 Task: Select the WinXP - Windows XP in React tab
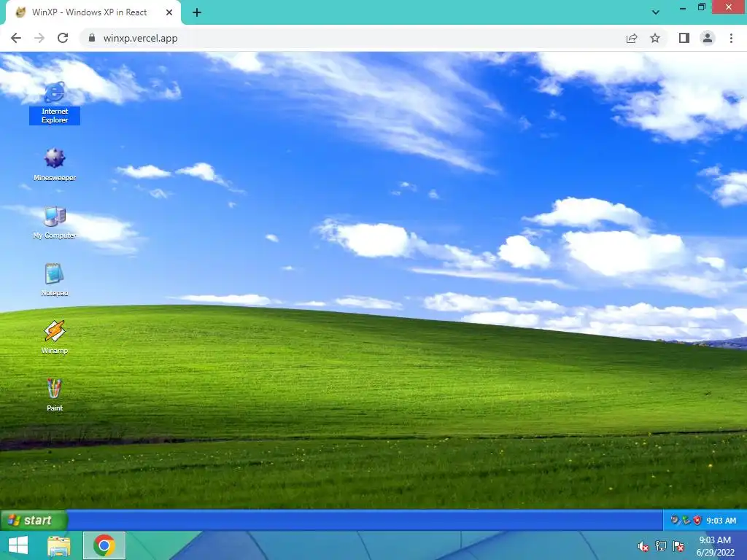pyautogui.click(x=93, y=12)
